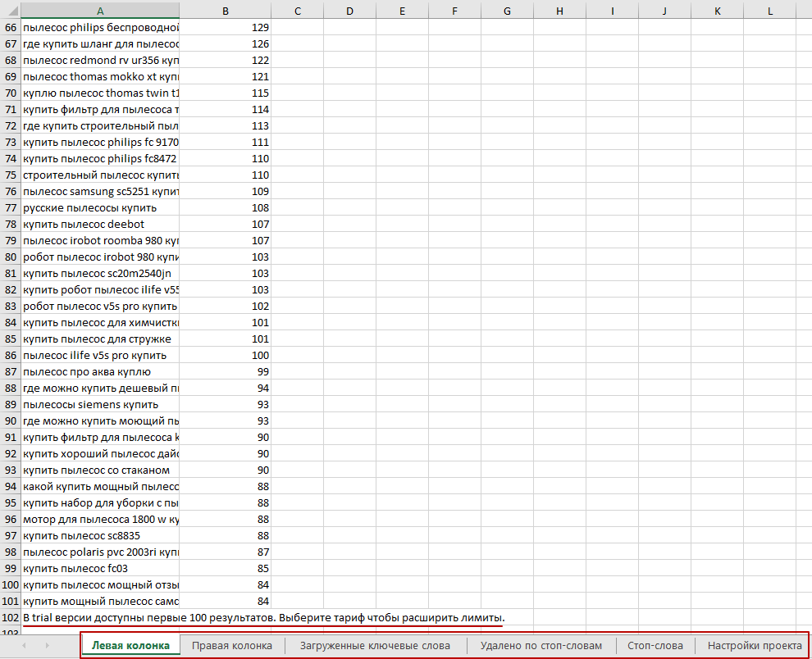Open the Стоп-слова sheet tab
This screenshot has width=812, height=659.
[655, 646]
